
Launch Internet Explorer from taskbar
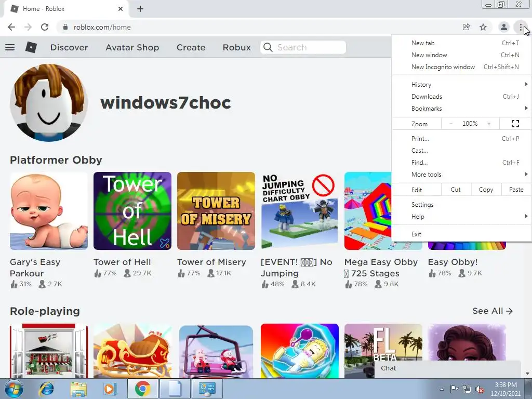tap(46, 389)
